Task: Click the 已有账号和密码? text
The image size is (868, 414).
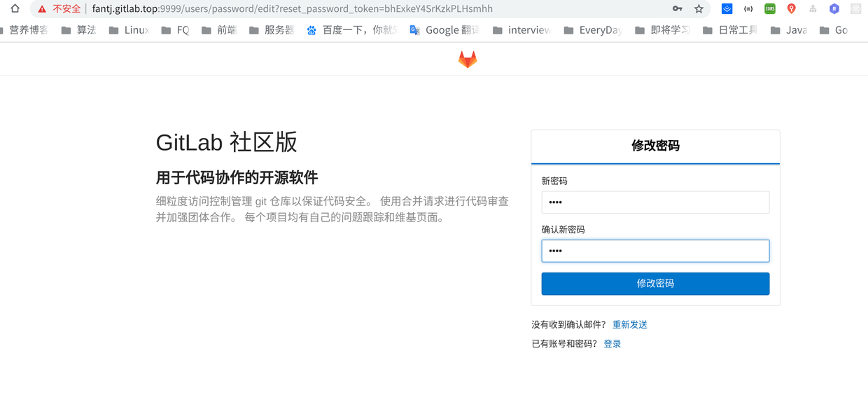Action: click(x=565, y=344)
